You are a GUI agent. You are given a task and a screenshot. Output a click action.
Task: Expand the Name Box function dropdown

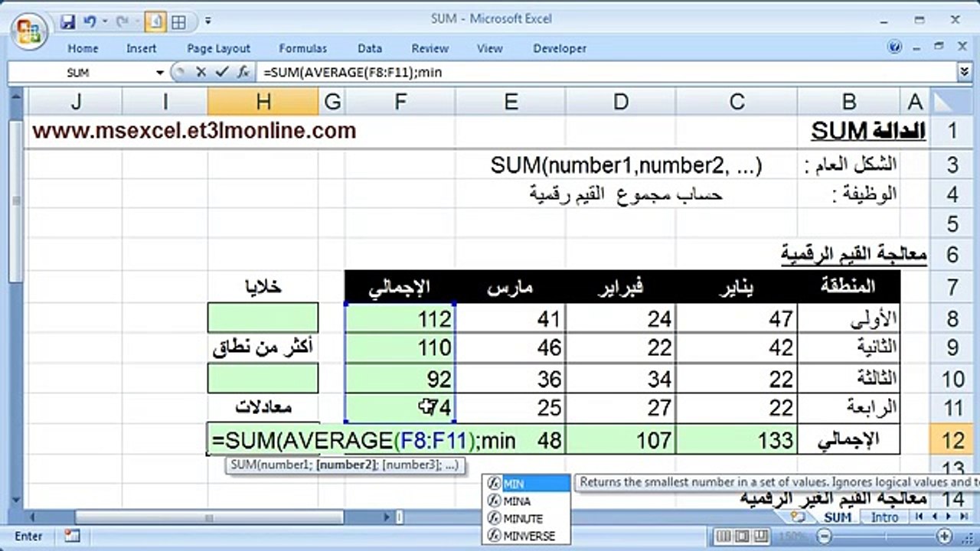pyautogui.click(x=160, y=73)
